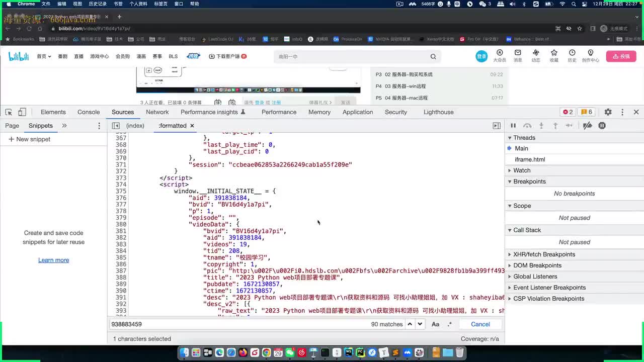
Task: Toggle regular expression search
Action: (450, 324)
